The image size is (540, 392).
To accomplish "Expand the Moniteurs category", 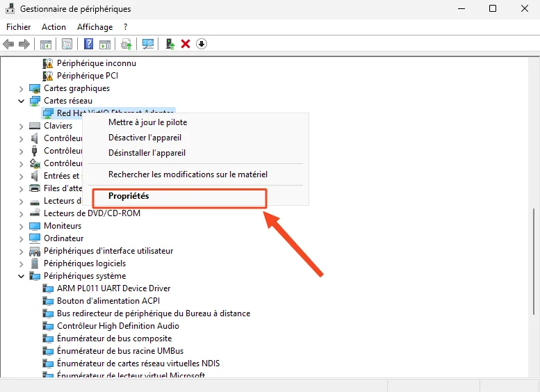I will 22,226.
